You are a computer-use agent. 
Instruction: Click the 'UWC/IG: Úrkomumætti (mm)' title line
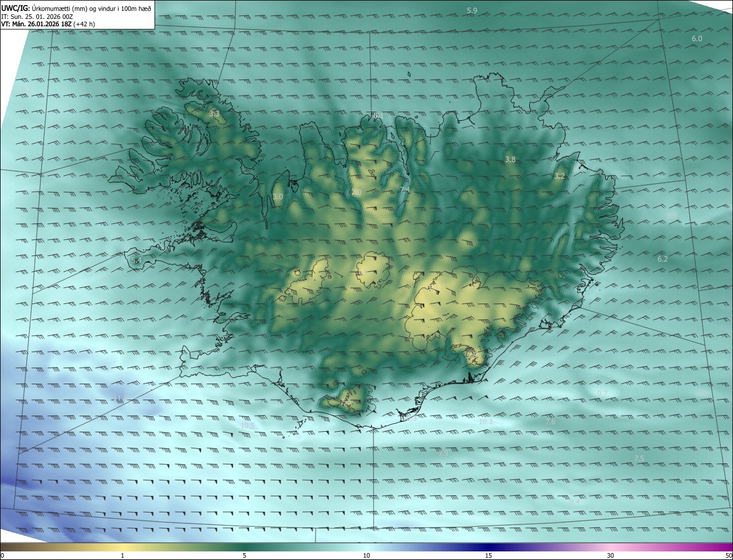76,8
